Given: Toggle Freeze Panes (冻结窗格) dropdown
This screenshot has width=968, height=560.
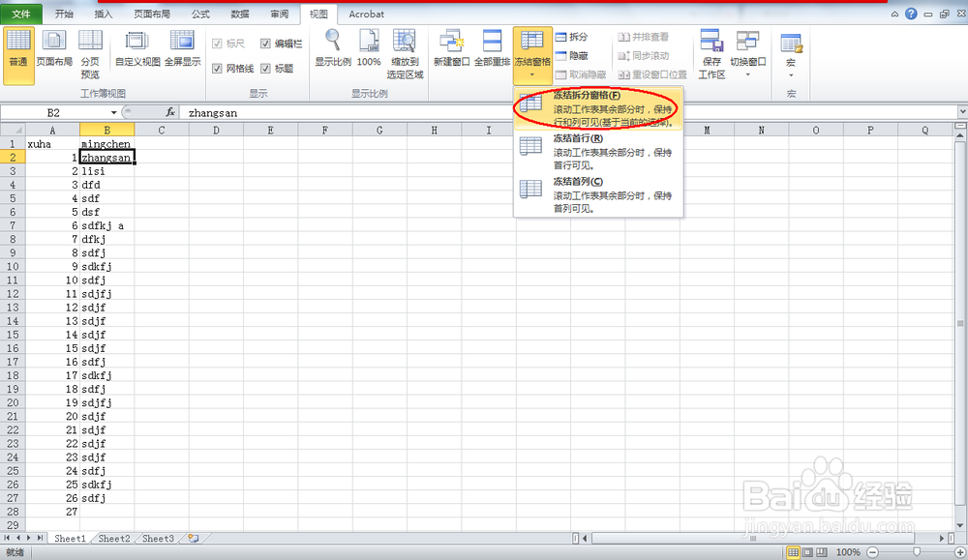Looking at the screenshot, I should (x=532, y=56).
